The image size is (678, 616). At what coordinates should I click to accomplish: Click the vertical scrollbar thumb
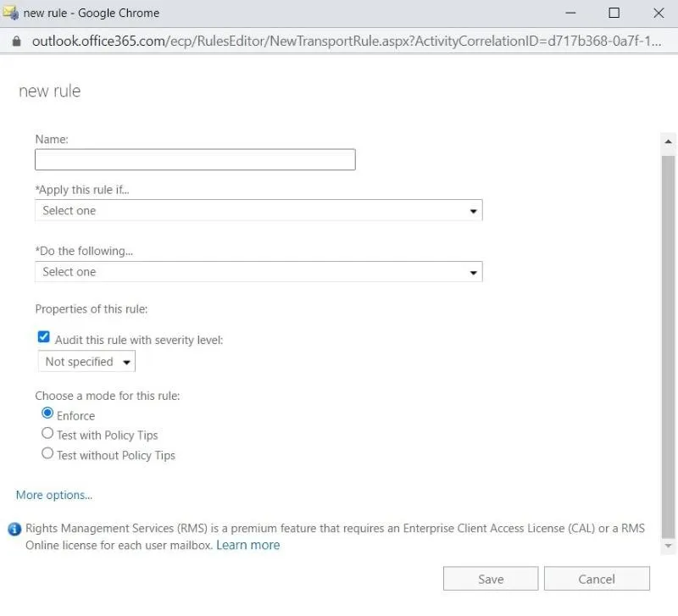pyautogui.click(x=668, y=339)
